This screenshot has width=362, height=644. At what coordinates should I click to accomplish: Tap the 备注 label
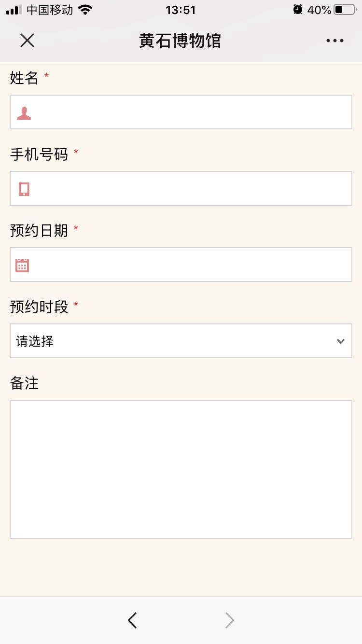24,383
